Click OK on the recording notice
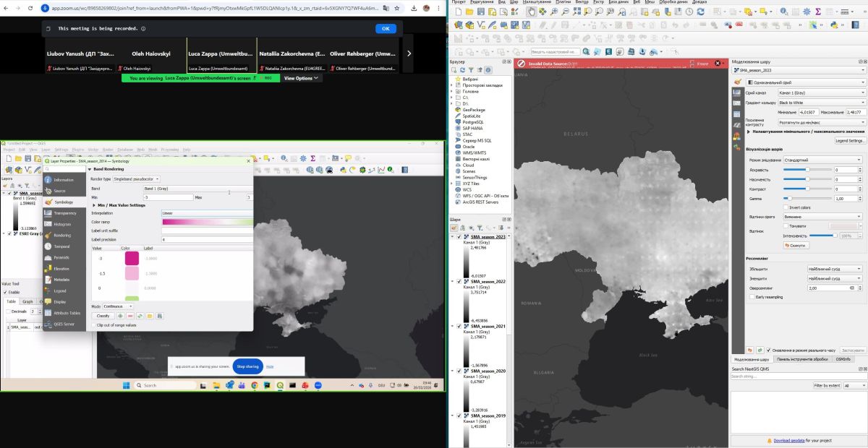The height and width of the screenshot is (448, 868). pyautogui.click(x=386, y=28)
